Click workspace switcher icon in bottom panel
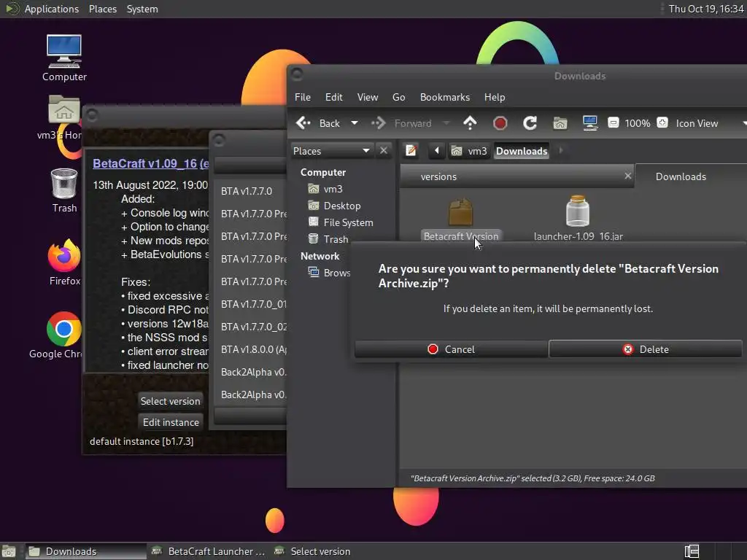 (692, 551)
